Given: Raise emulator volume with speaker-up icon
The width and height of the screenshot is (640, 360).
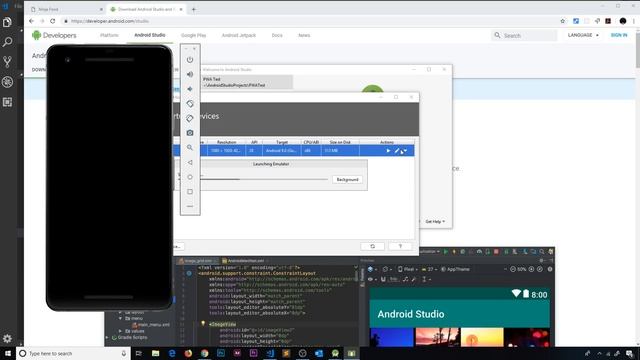Looking at the screenshot, I should click(190, 74).
